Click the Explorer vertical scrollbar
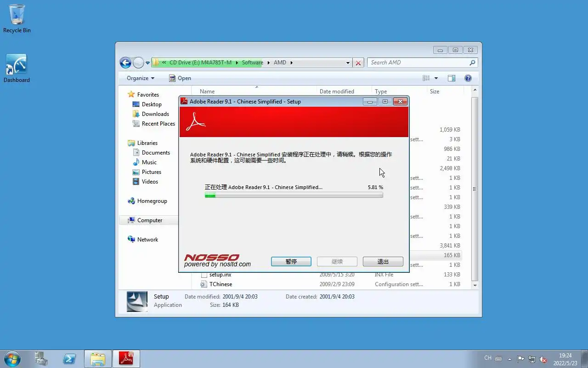 coord(475,189)
